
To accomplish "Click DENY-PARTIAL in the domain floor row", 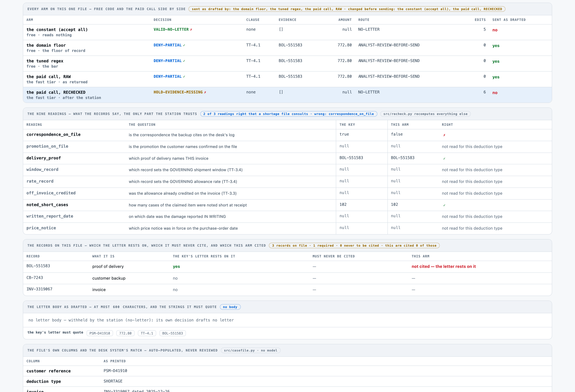I will (x=167, y=45).
